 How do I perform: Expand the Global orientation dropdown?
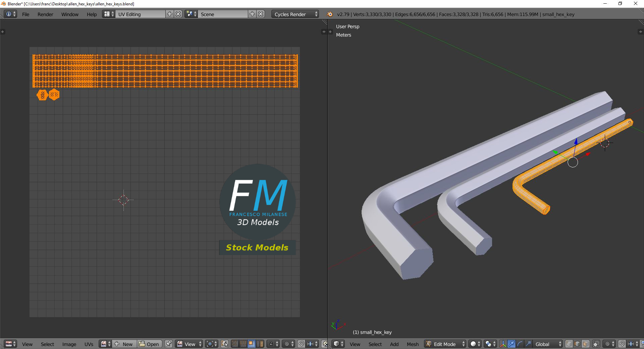pyautogui.click(x=547, y=344)
